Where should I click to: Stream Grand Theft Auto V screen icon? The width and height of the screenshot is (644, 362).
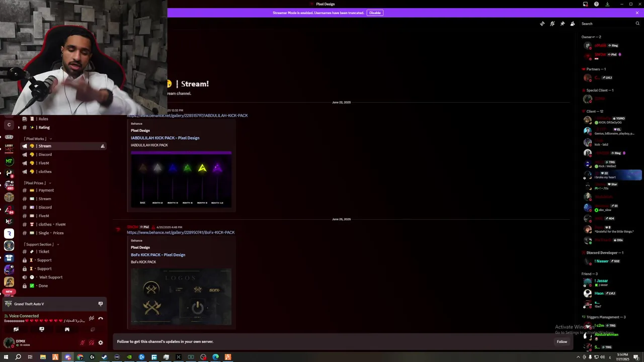101,304
